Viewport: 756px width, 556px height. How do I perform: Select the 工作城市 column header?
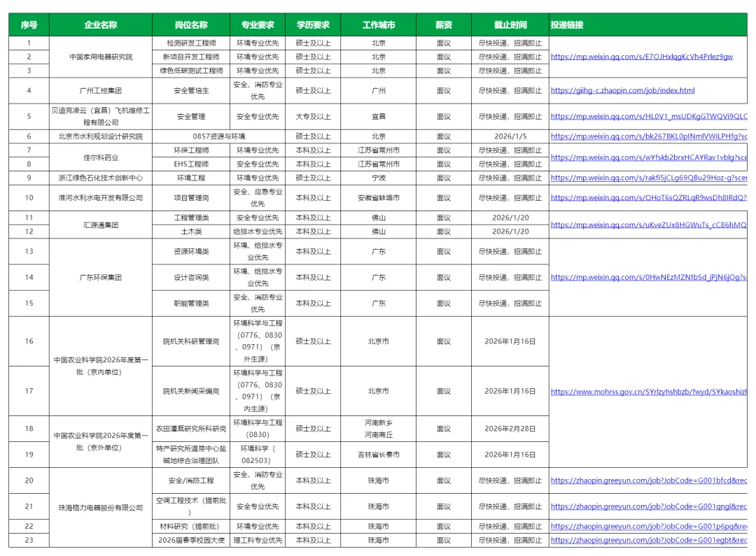(x=379, y=24)
